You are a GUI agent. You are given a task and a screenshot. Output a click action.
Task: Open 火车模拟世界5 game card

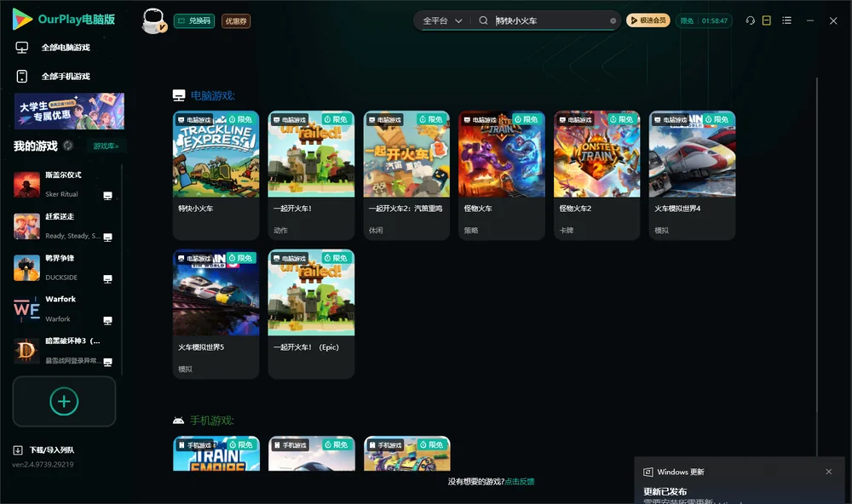pos(216,314)
